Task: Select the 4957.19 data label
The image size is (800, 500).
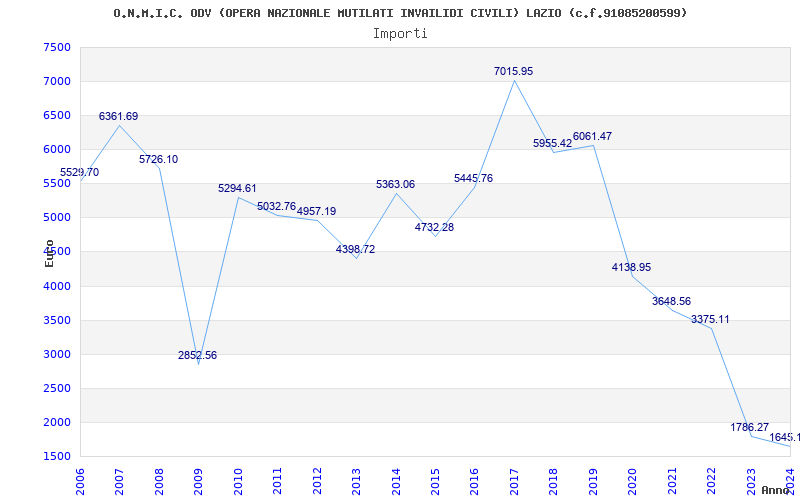Action: pos(316,211)
